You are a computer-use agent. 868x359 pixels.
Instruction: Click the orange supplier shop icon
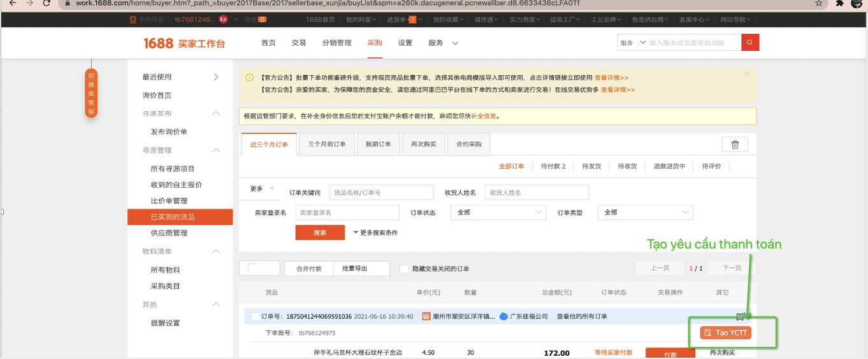pos(426,316)
